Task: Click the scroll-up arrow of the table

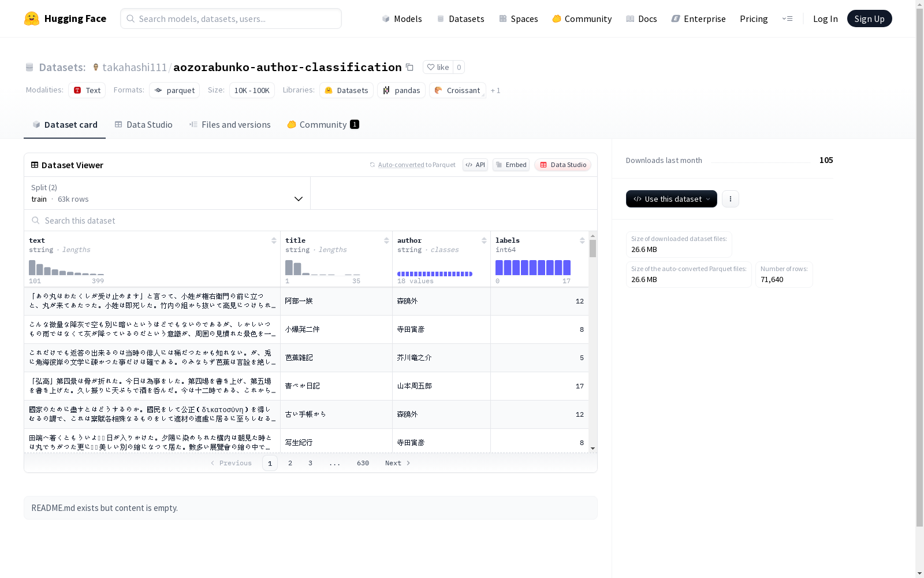Action: [x=593, y=236]
